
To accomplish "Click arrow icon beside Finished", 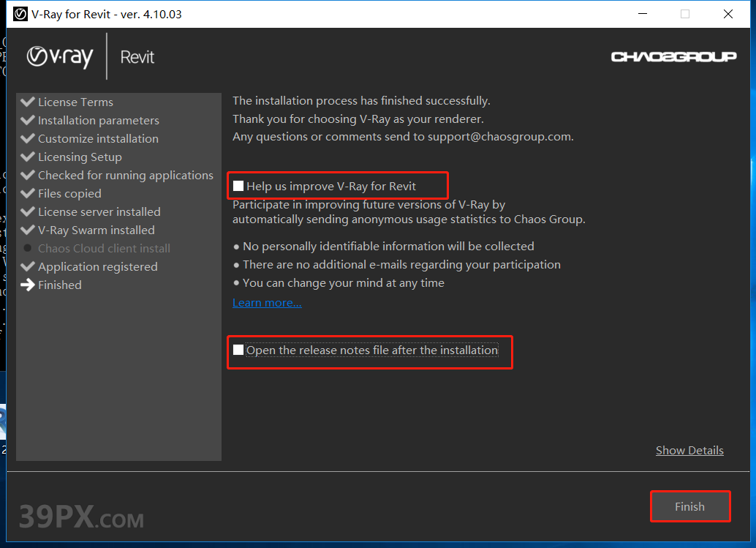I will [28, 285].
